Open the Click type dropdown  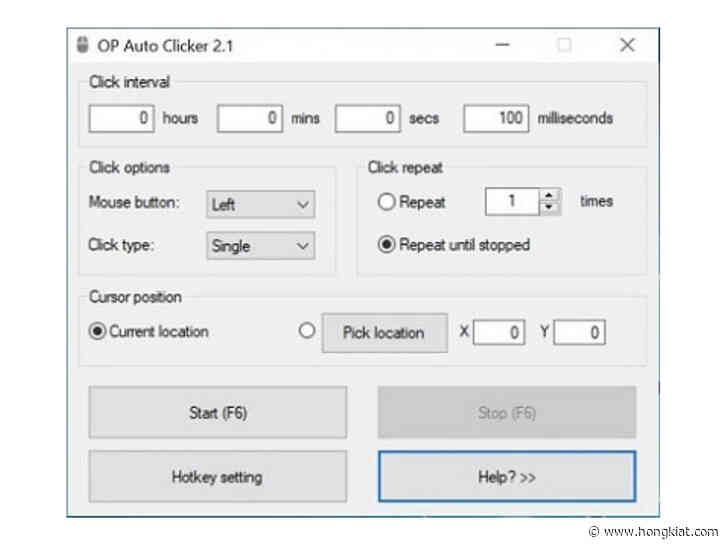tap(261, 245)
